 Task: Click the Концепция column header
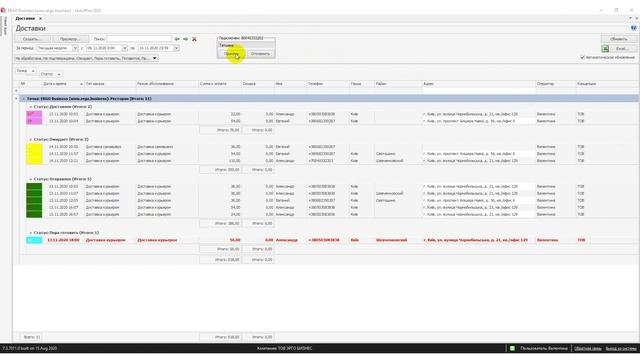607,84
